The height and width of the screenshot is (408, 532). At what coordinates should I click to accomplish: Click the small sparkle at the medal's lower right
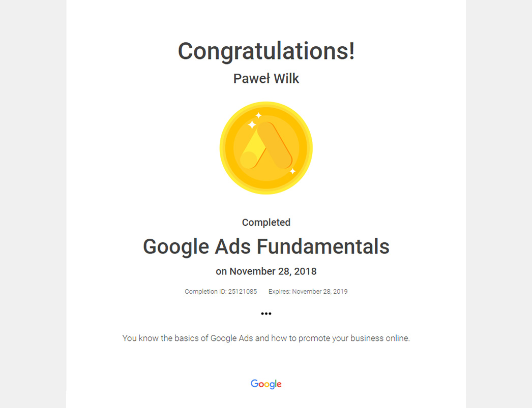click(x=292, y=171)
